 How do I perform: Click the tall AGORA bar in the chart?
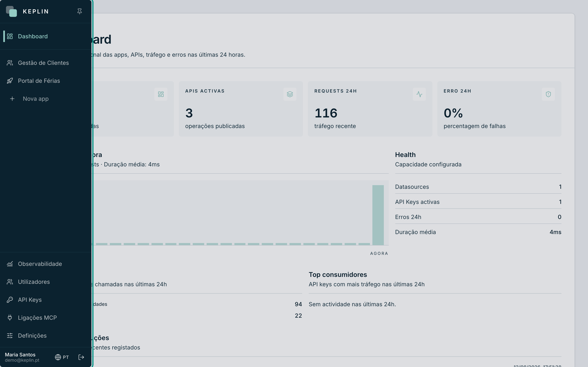click(378, 215)
